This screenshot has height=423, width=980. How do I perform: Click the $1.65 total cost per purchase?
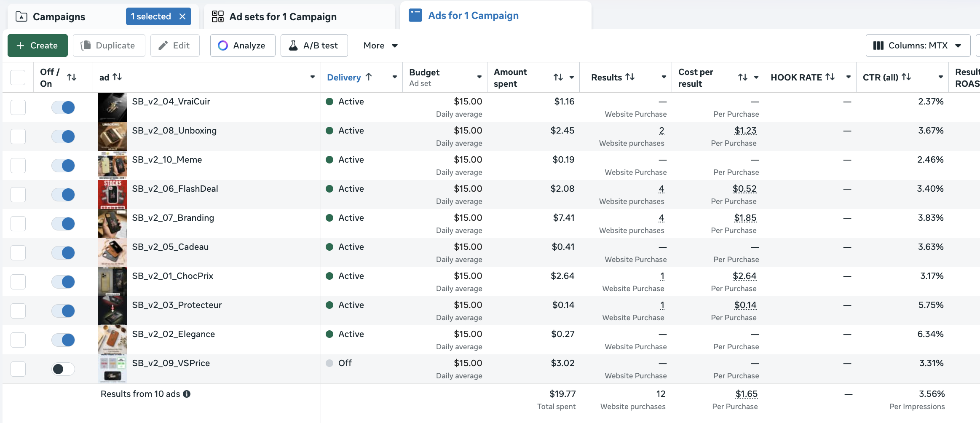tap(747, 394)
